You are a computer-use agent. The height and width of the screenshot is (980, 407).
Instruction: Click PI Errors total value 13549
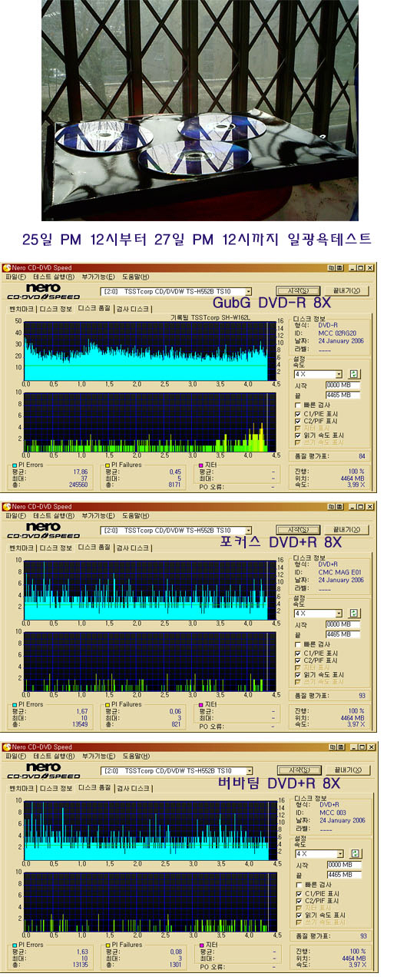(x=81, y=725)
